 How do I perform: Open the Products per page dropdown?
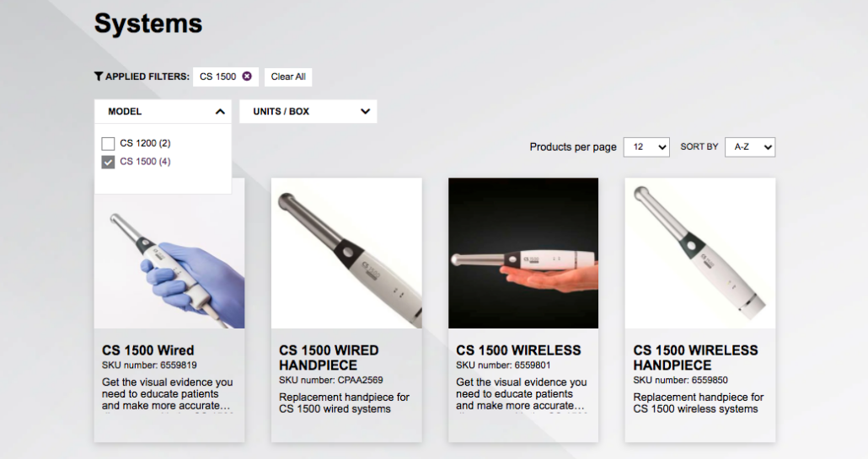[646, 147]
